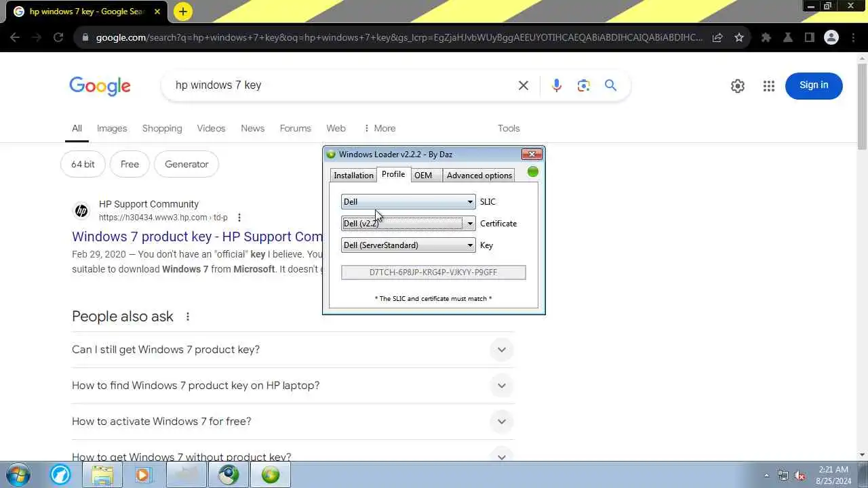Switch to the Web search tab
Viewport: 868px width, 488px height.
[336, 128]
